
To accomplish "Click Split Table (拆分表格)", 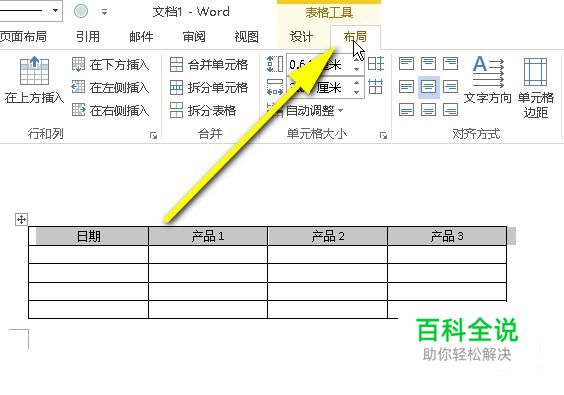I will (203, 110).
